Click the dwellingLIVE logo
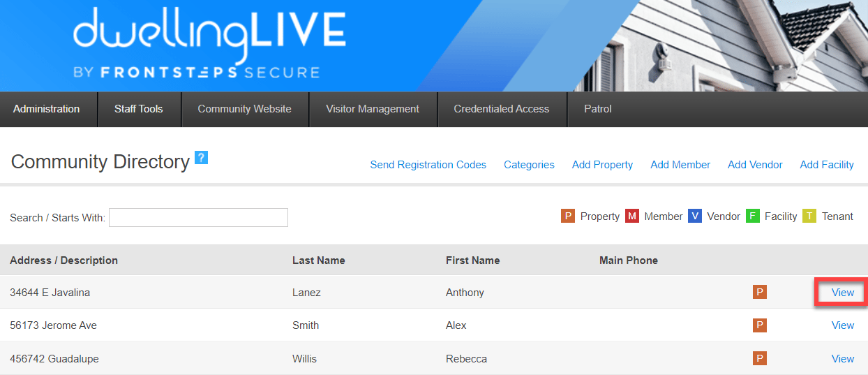 coord(209,43)
